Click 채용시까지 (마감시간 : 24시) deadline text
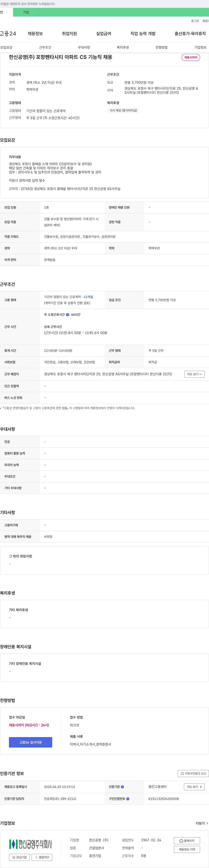This screenshot has width=209, height=868. pyautogui.click(x=29, y=725)
